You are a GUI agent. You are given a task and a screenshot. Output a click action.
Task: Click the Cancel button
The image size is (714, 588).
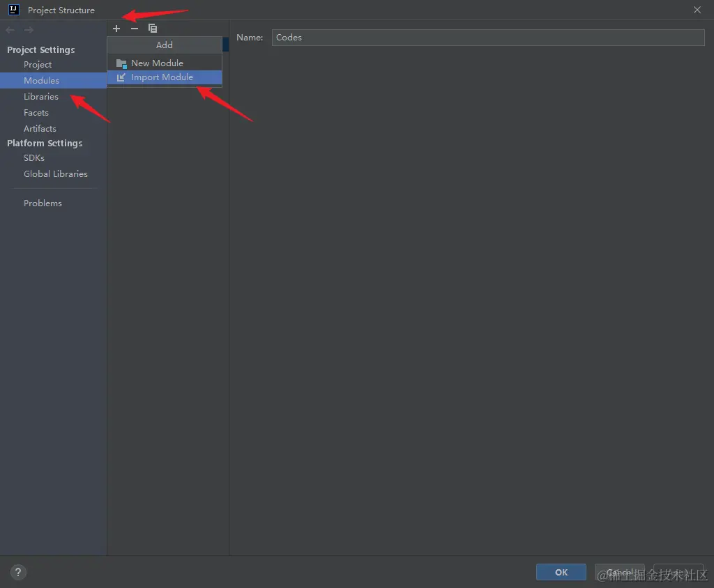[x=619, y=572]
